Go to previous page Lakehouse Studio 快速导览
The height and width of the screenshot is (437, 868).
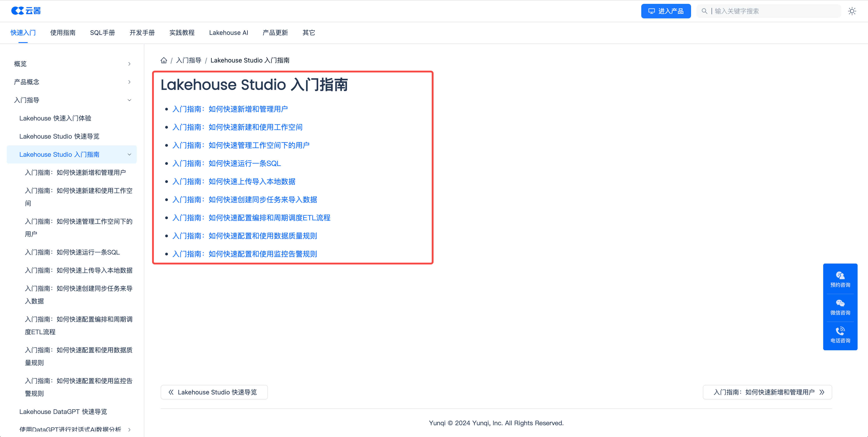pos(214,392)
